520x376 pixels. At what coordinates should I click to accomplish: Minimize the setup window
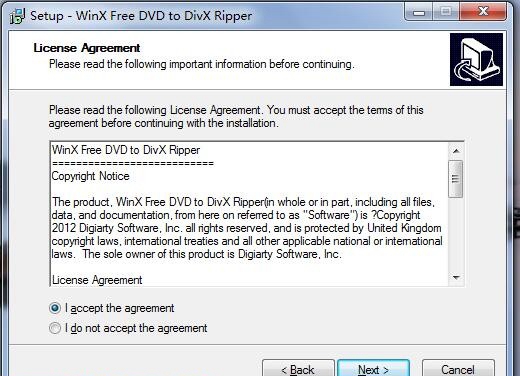point(419,13)
